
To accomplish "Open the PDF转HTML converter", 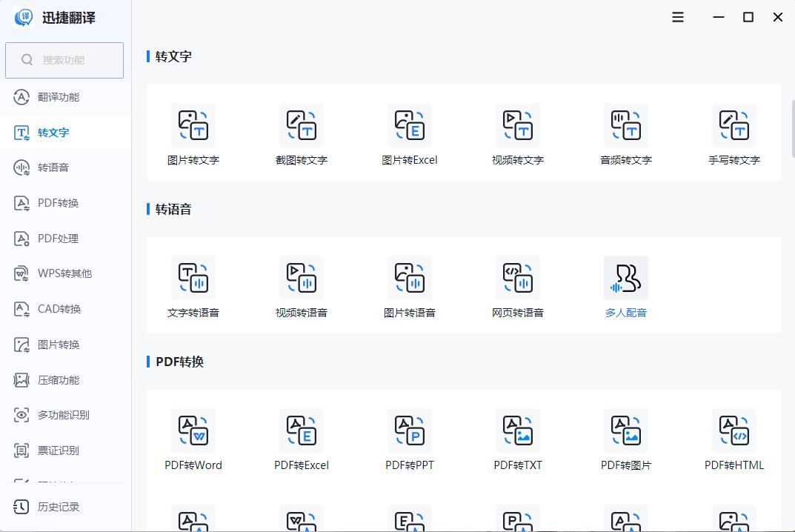I will click(x=734, y=440).
